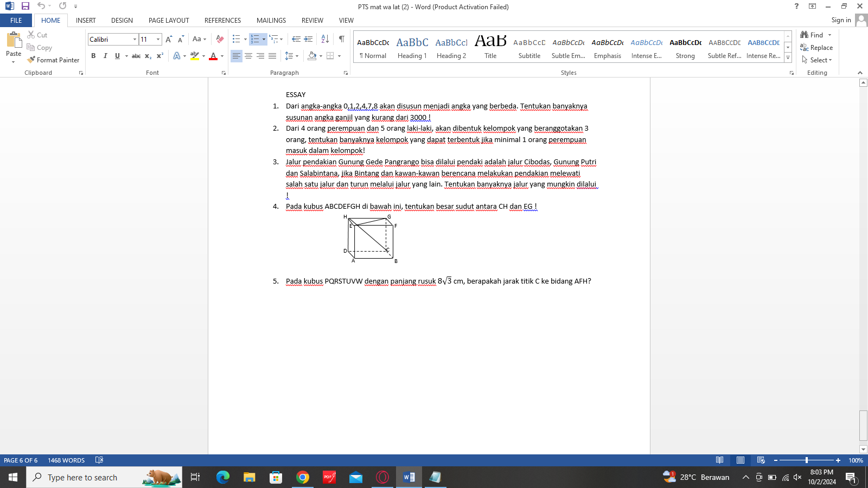
Task: Click the Paste clipboard icon
Action: click(x=14, y=41)
